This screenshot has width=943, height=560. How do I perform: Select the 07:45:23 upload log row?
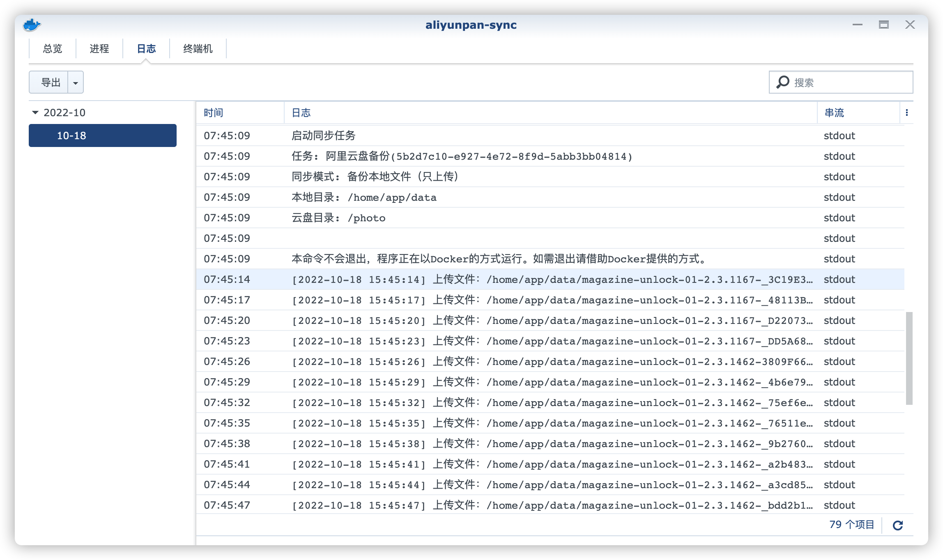[x=550, y=341]
